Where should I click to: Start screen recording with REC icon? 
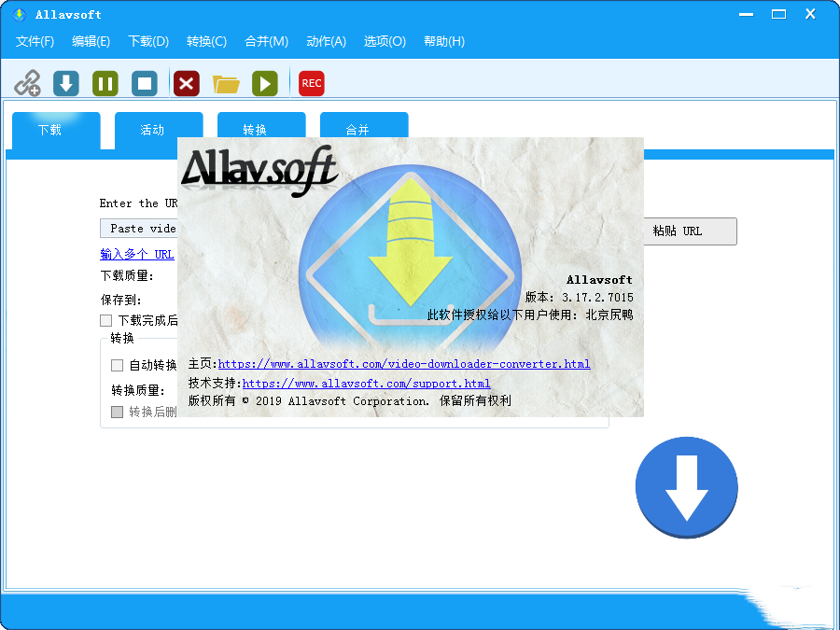pyautogui.click(x=311, y=84)
